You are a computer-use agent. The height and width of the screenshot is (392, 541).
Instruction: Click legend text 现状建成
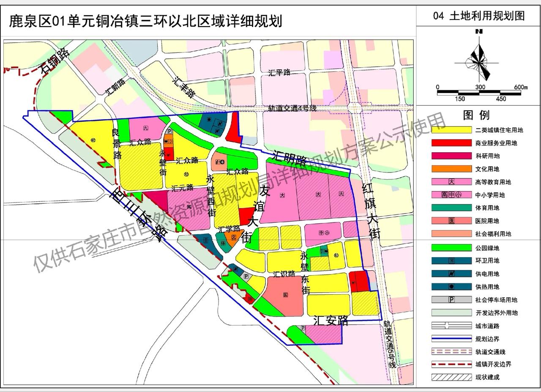tap(487, 377)
